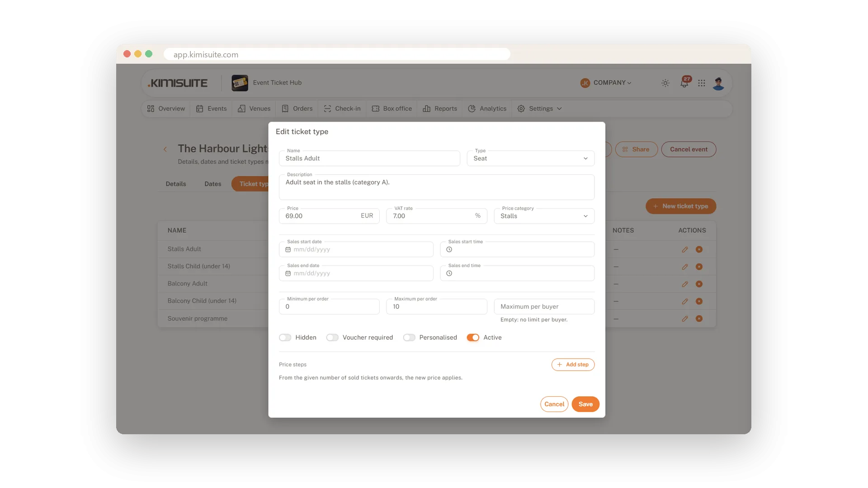Go back using the arrow beside event title
The height and width of the screenshot is (488, 868).
[x=165, y=149]
